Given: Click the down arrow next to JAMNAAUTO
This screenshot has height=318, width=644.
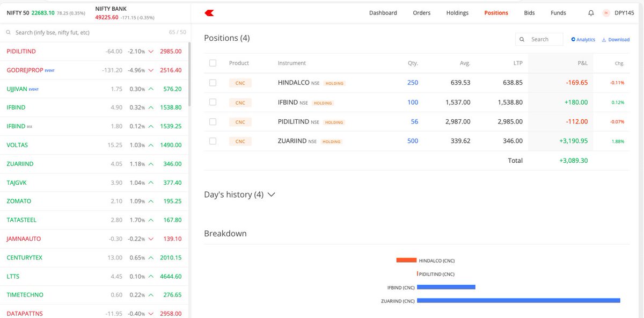Looking at the screenshot, I should [x=151, y=238].
